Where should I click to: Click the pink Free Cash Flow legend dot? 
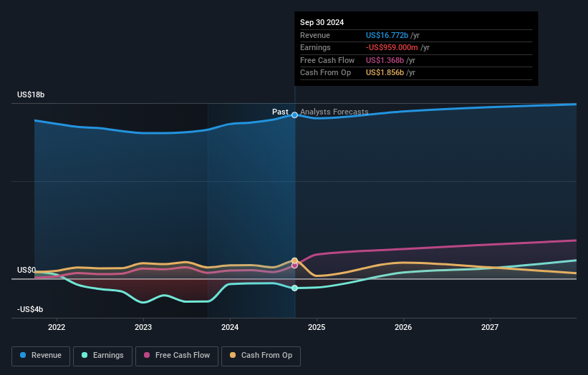(147, 355)
